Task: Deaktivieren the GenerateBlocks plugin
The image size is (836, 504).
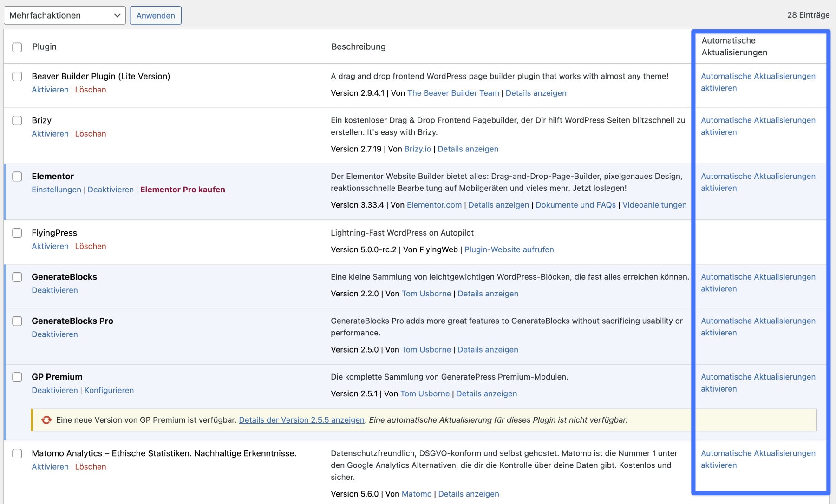Action: coord(54,290)
